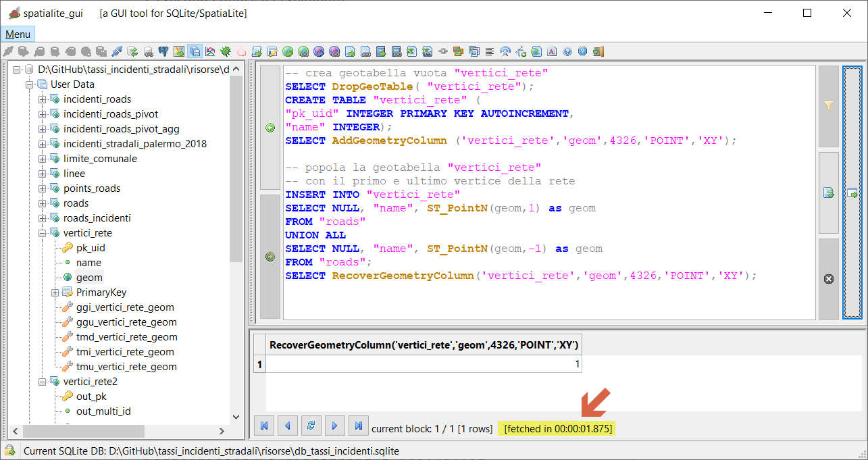
Task: Select the ggi_vertici_rete_geom trigger
Action: (x=125, y=307)
